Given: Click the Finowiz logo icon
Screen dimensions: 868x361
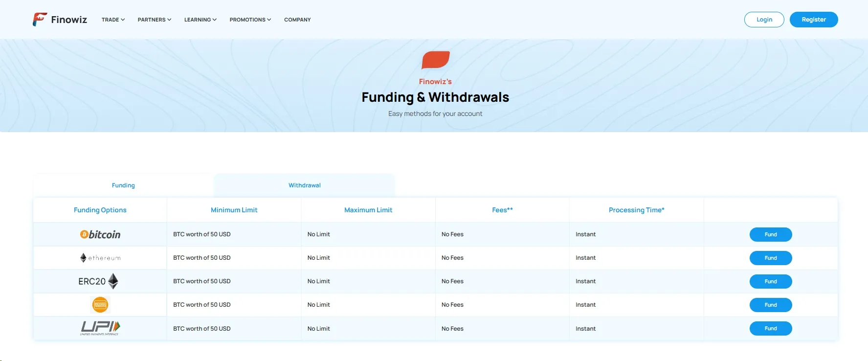Looking at the screenshot, I should (40, 19).
